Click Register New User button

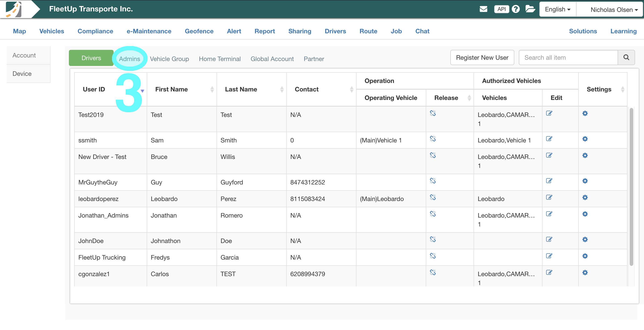coord(482,57)
